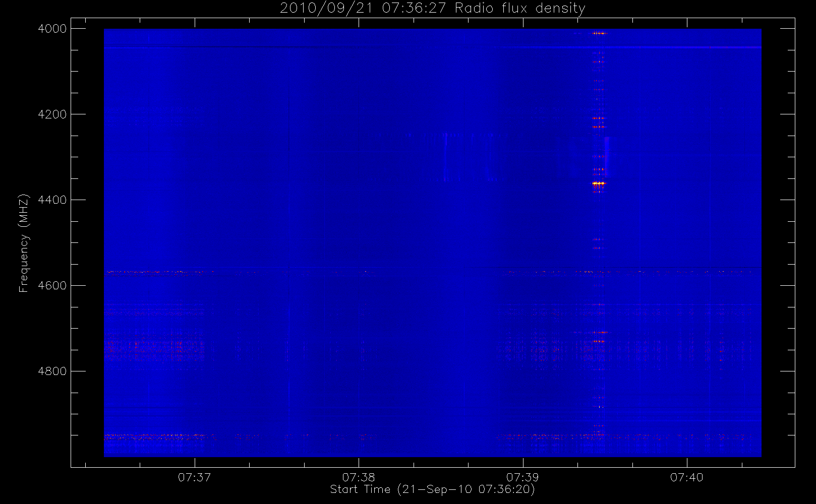Viewport: 816px width, 504px height.
Task: Click the 07:39 time tick label
Action: point(522,477)
